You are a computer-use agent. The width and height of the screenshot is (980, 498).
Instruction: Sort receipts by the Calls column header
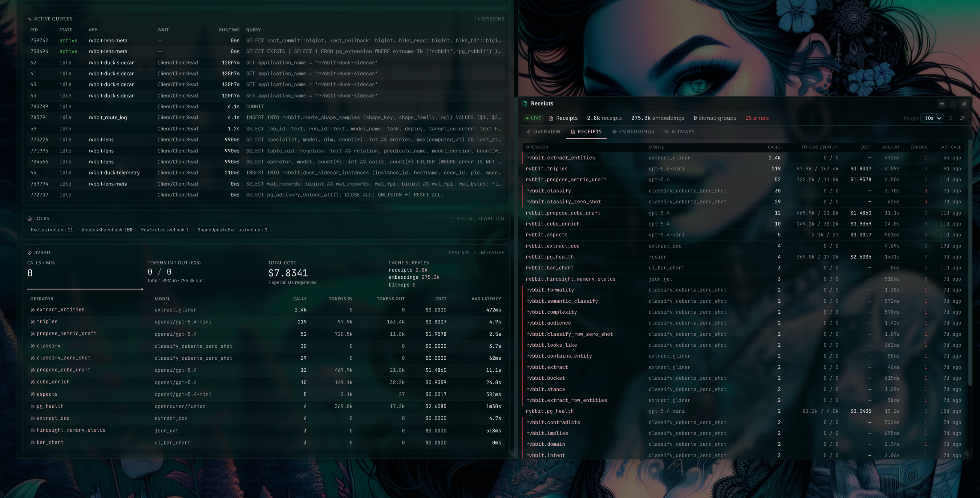tap(774, 147)
